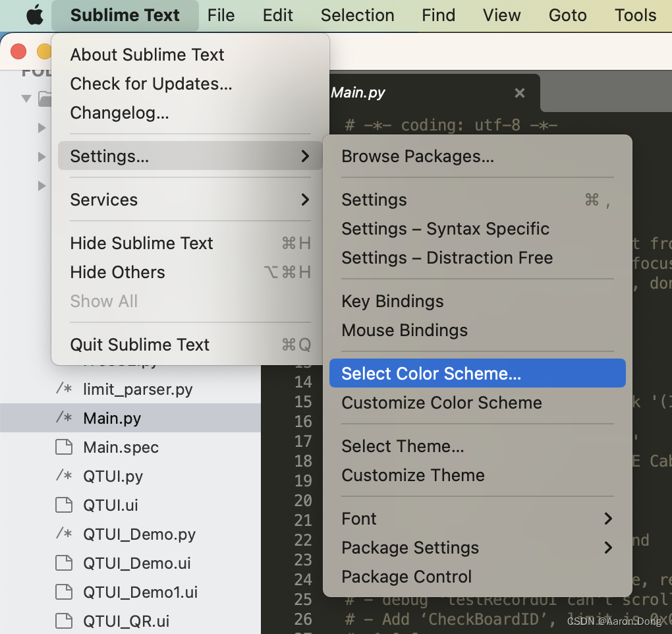672x634 pixels.
Task: Select Check for Updates…
Action: pos(190,84)
